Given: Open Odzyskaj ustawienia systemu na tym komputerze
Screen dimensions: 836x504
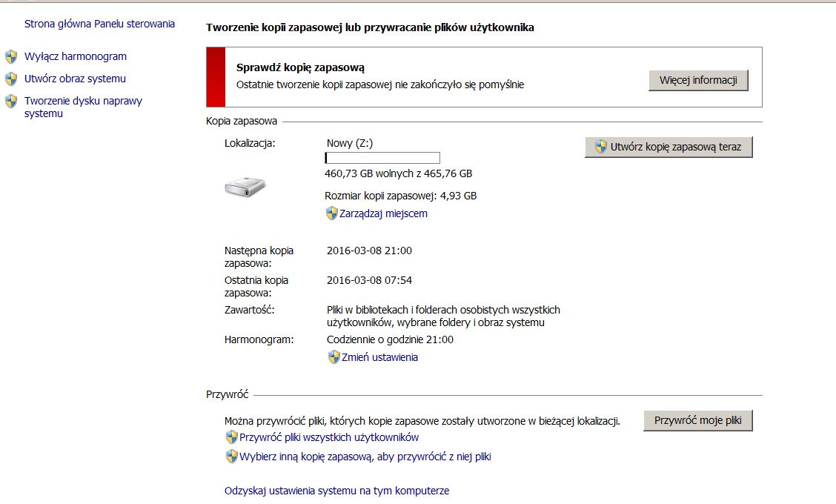Looking at the screenshot, I should point(337,491).
